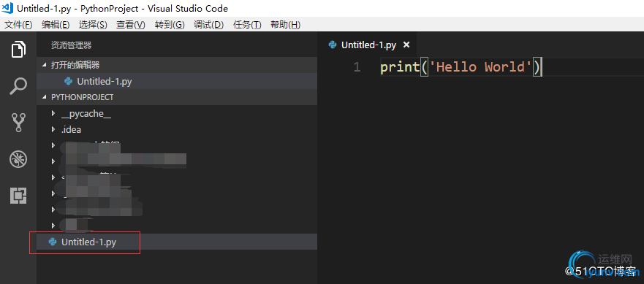Viewport: 644px width, 284px height.
Task: Collapse the 打开的编辑器 section
Action: (45, 65)
